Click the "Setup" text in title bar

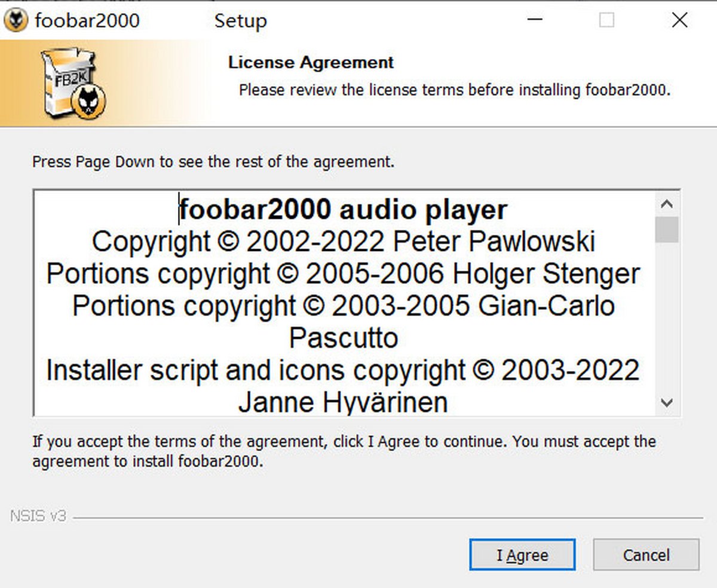tap(240, 21)
